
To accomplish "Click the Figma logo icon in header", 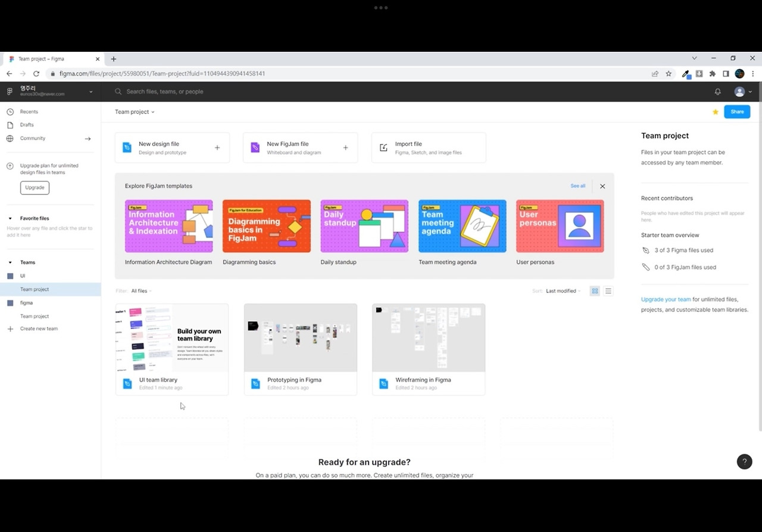I will pos(10,92).
